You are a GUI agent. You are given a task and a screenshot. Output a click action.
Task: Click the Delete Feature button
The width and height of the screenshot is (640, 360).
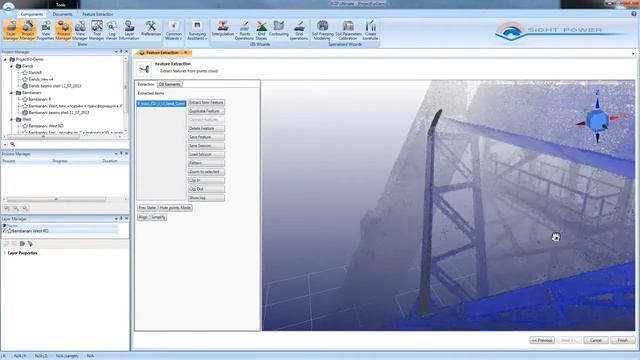(x=206, y=128)
